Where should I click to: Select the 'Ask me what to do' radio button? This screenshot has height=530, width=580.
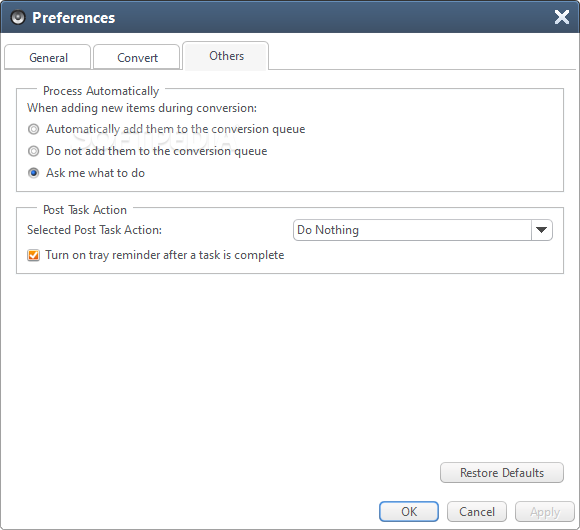33,173
